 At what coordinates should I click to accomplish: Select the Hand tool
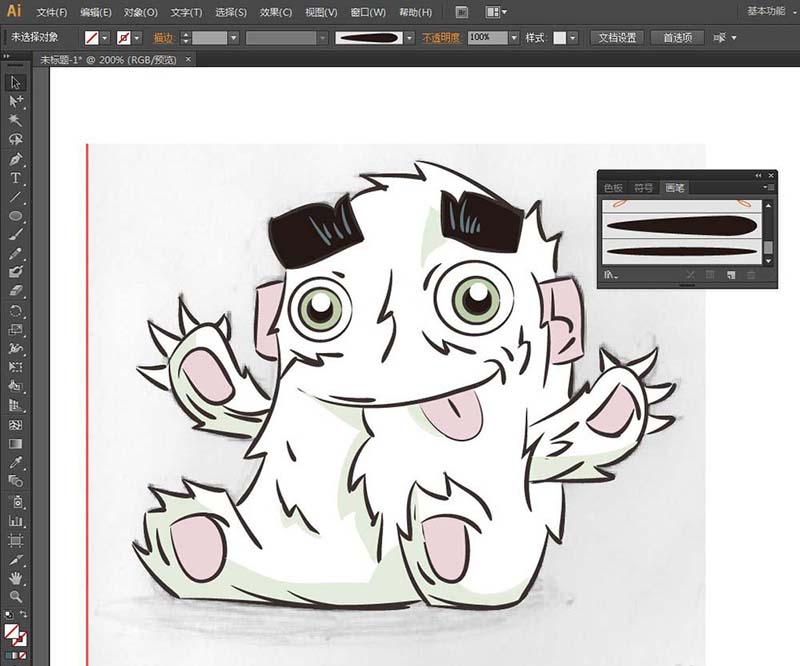coord(15,578)
